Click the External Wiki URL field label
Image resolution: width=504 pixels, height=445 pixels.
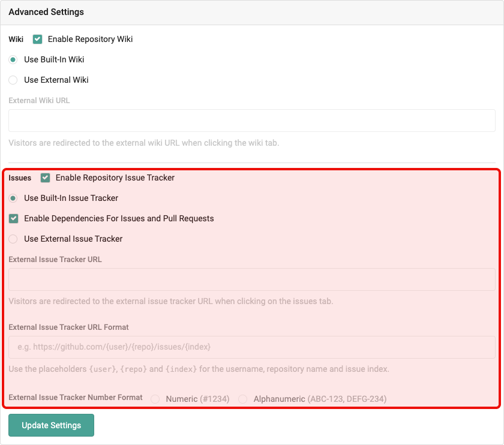pyautogui.click(x=39, y=100)
